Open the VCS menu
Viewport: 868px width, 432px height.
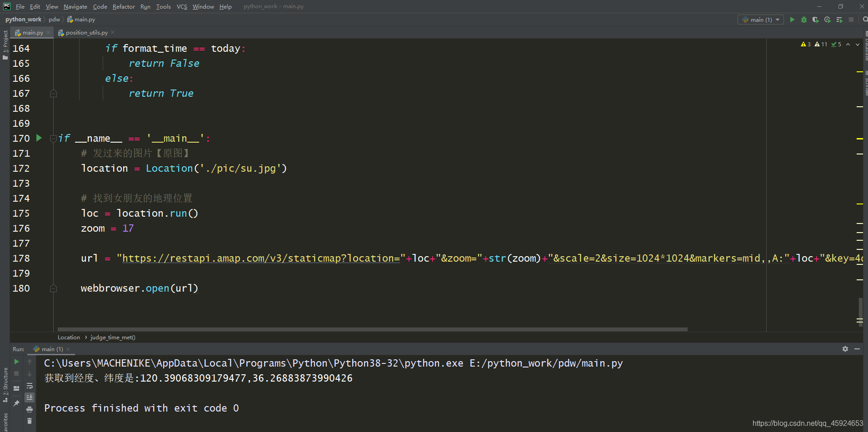click(x=182, y=6)
